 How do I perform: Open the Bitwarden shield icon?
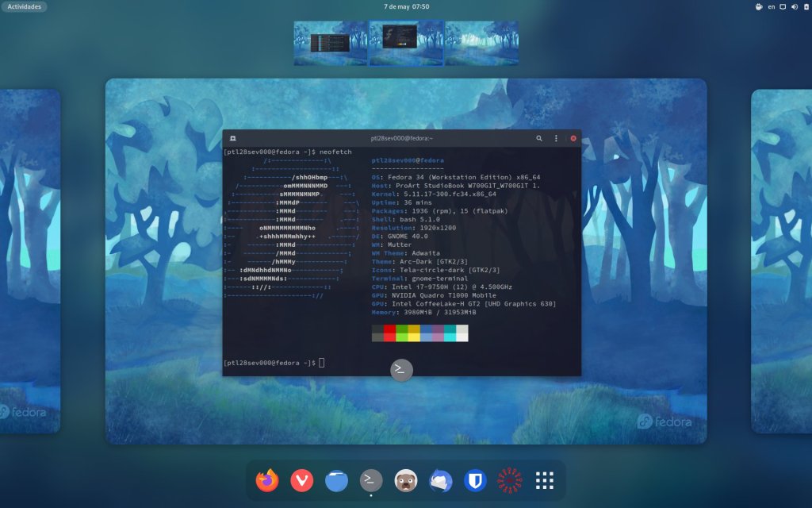(x=475, y=480)
